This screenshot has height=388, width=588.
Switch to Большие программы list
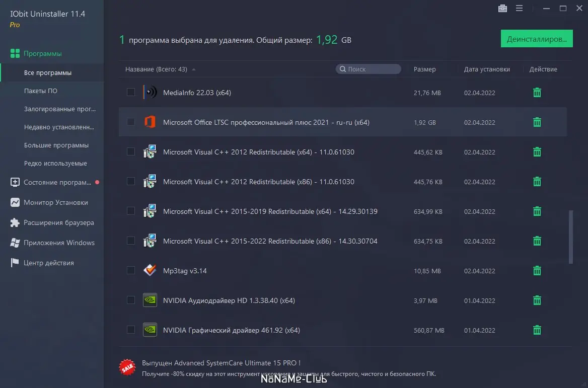pos(56,145)
